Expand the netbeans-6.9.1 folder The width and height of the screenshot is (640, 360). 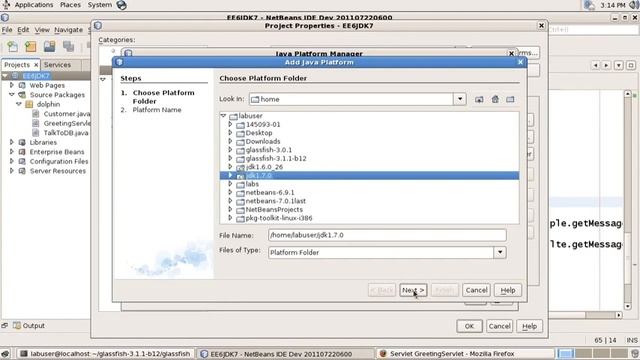tap(230, 192)
